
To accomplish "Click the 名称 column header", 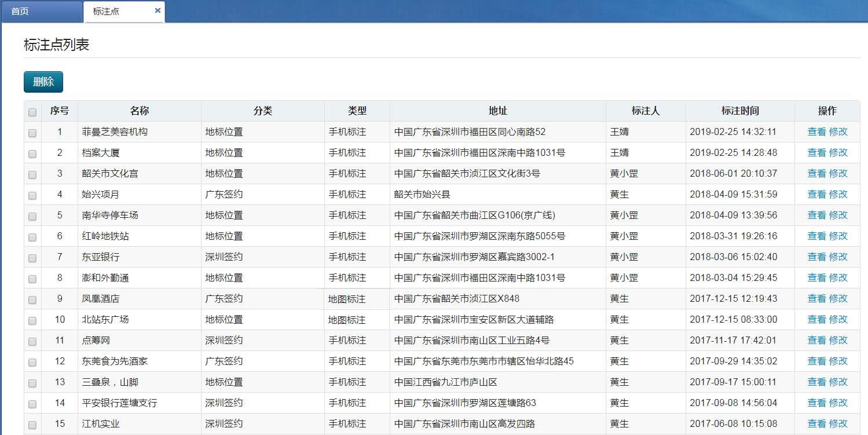I will tap(140, 111).
